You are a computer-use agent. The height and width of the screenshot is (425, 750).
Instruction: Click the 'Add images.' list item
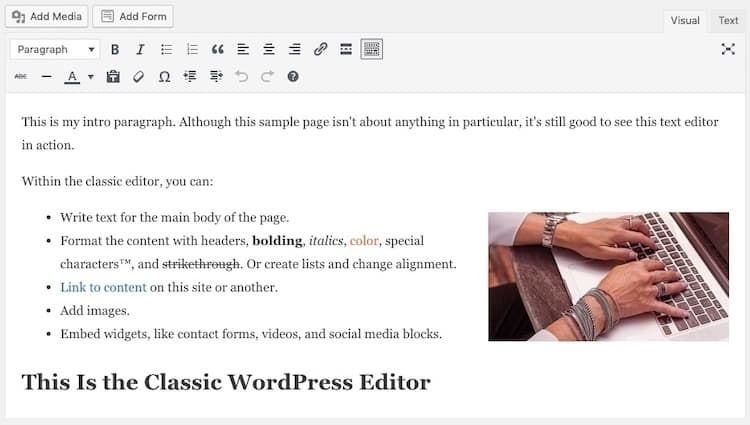(95, 311)
